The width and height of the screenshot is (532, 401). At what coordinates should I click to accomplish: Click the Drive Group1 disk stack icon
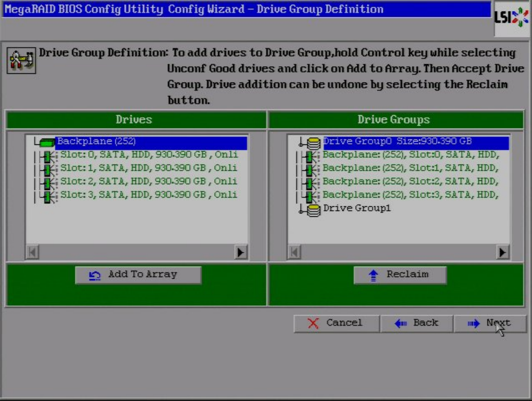(314, 209)
